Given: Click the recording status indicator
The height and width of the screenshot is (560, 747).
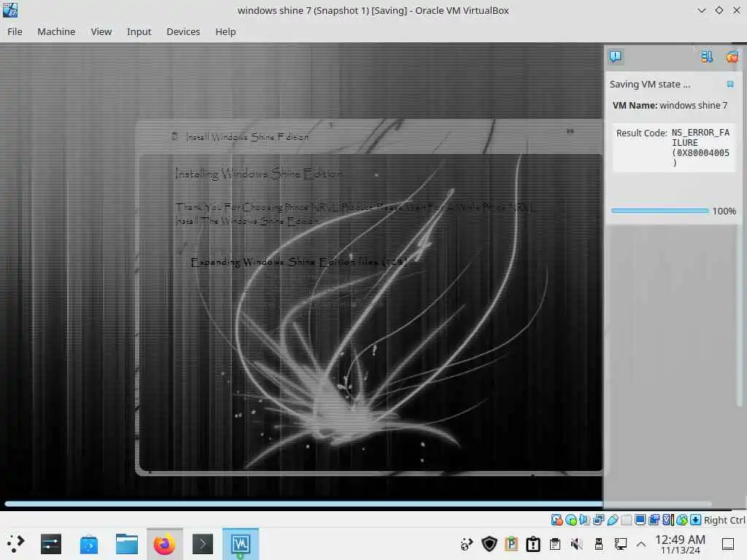Looking at the screenshot, I should tap(654, 519).
